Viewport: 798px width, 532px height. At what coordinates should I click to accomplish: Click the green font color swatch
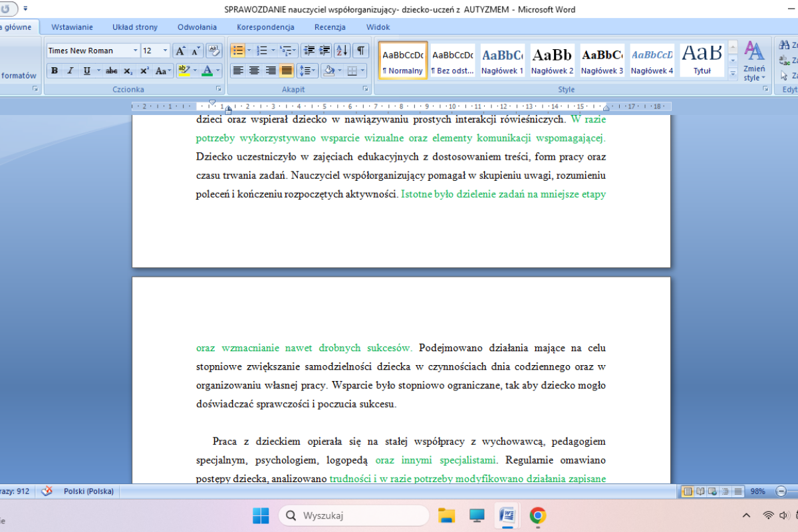(207, 70)
